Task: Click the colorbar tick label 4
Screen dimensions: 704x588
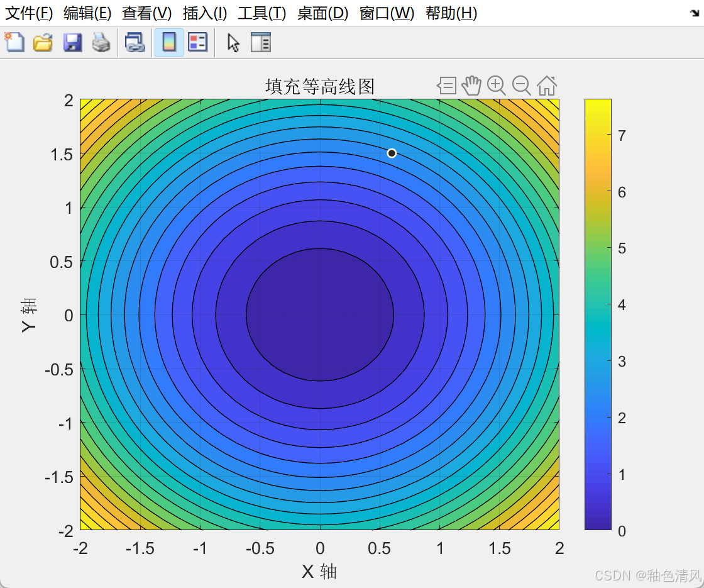Action: coord(622,304)
